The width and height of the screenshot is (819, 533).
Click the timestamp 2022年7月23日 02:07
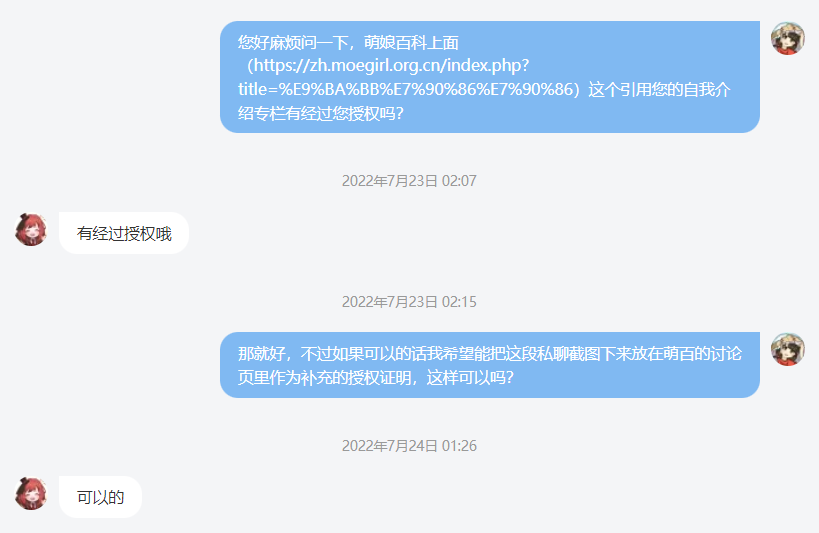pyautogui.click(x=409, y=181)
